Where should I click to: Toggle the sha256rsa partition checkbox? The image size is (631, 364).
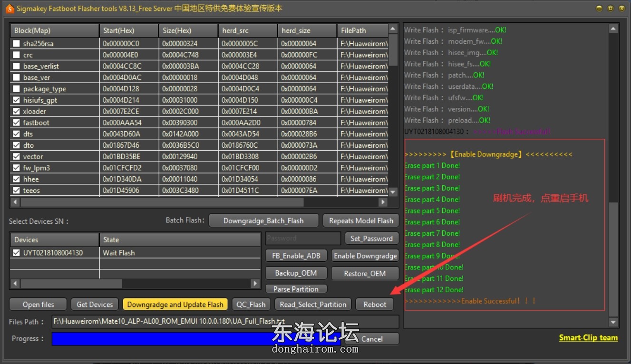[17, 44]
